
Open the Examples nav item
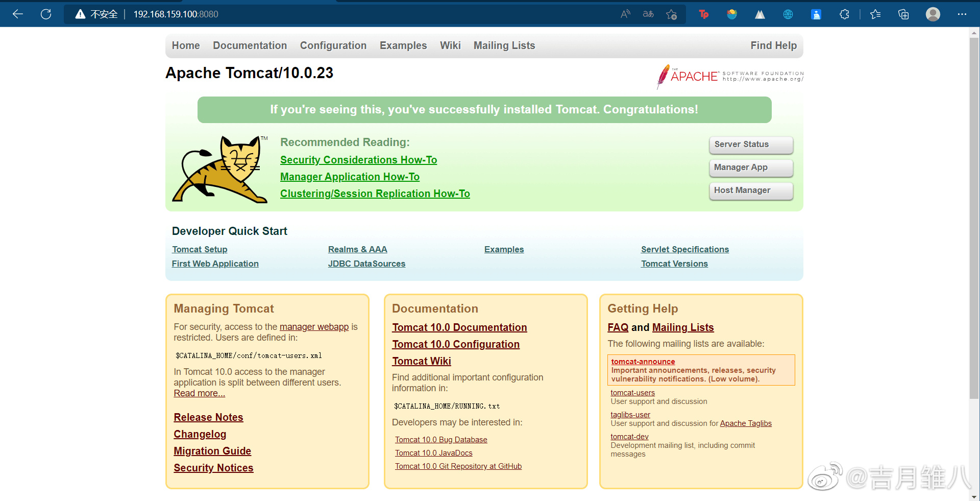pos(403,45)
